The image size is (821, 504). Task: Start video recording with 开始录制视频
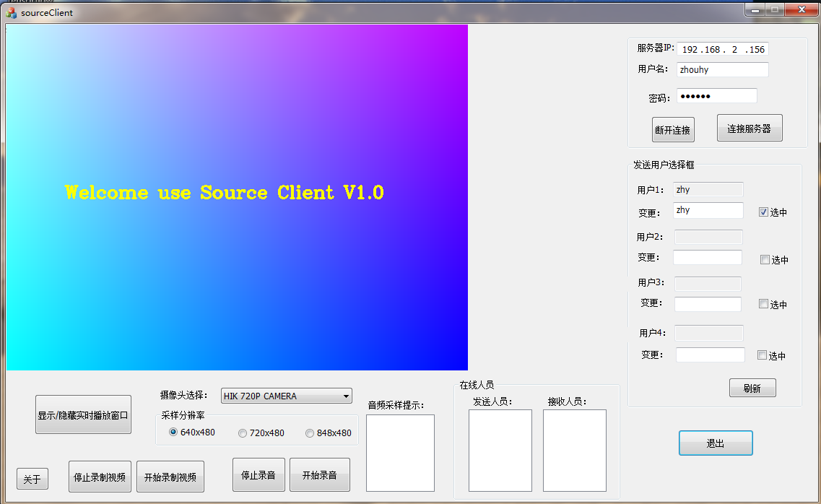[170, 477]
